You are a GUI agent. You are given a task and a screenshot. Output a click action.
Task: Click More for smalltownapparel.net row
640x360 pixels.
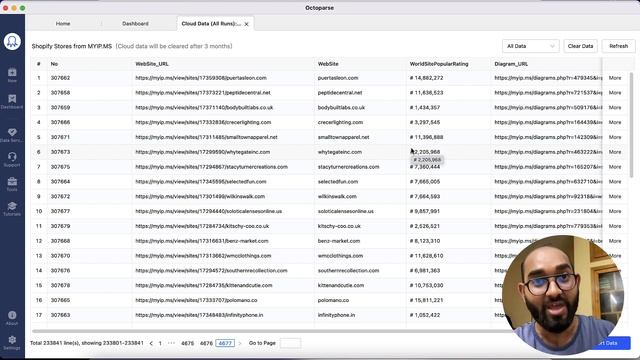tap(615, 137)
